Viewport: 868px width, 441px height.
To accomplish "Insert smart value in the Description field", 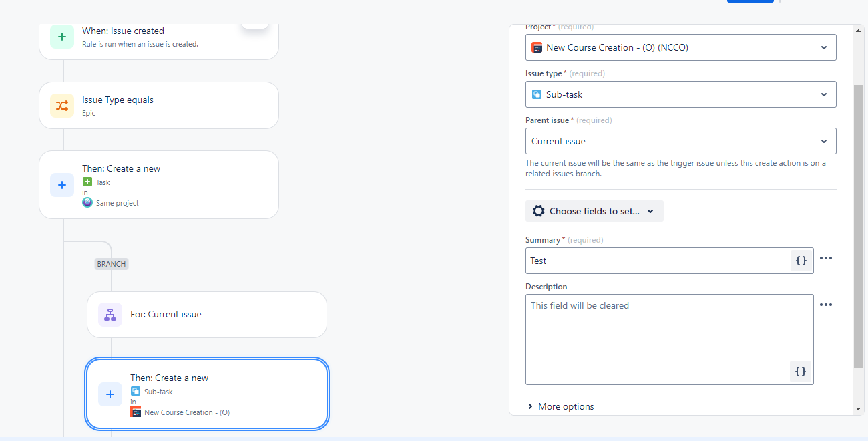I will pyautogui.click(x=801, y=372).
